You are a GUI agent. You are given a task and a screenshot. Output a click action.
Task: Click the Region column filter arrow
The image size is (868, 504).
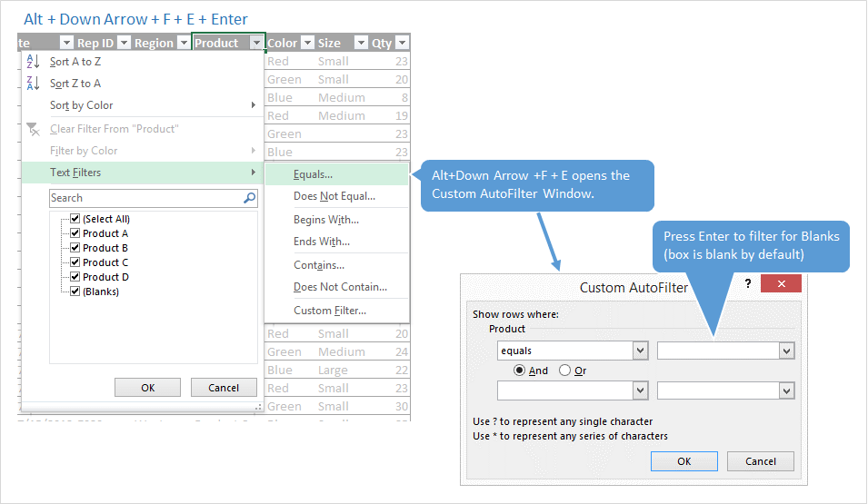click(184, 43)
